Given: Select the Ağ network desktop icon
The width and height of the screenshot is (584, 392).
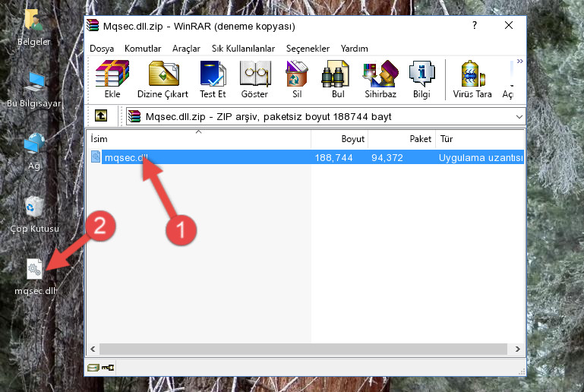Looking at the screenshot, I should pos(34,151).
